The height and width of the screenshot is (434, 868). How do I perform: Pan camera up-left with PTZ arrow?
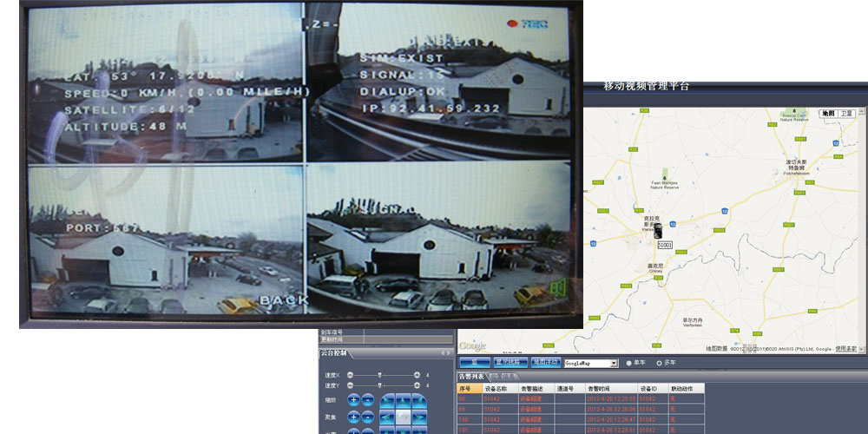point(387,401)
